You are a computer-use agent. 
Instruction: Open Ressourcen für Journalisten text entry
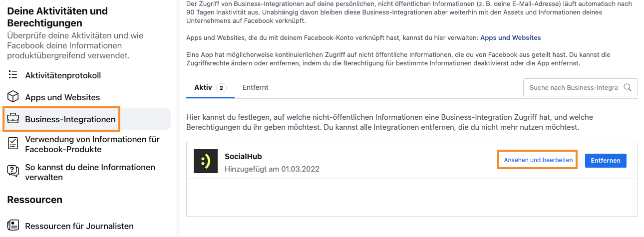(x=79, y=226)
